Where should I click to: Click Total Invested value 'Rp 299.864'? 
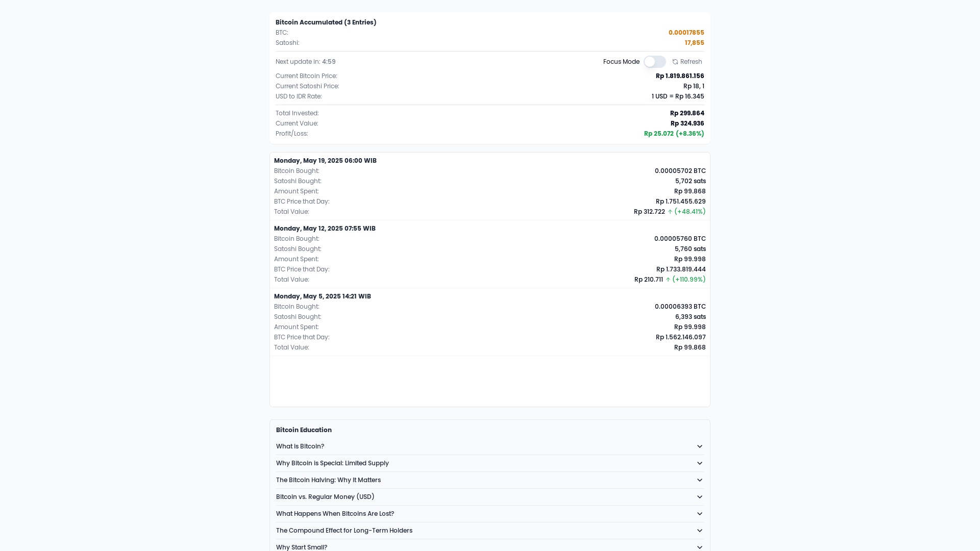click(687, 113)
